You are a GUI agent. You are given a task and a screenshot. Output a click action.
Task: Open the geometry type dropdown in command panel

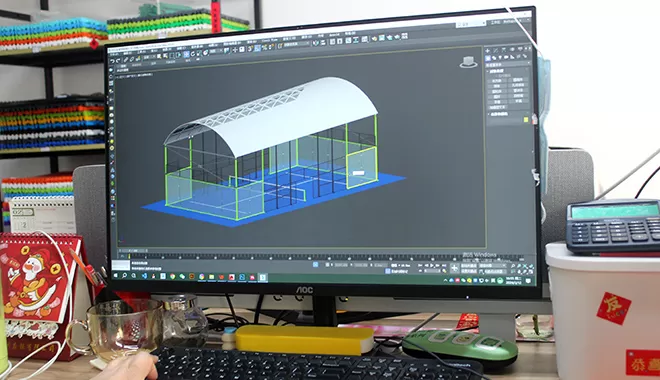508,64
